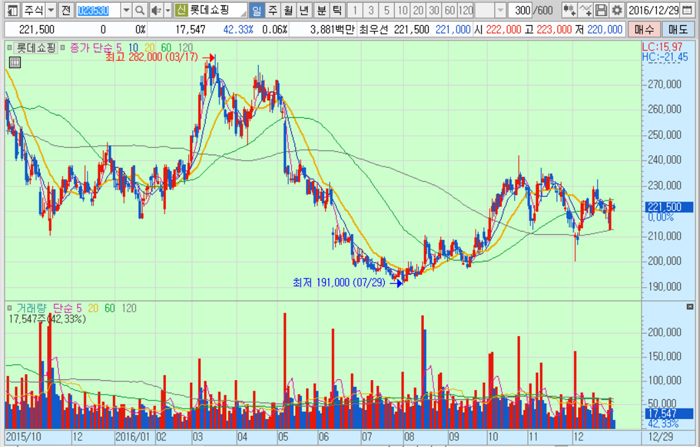
Task: Click the stock code input field 023530
Action: coord(98,10)
